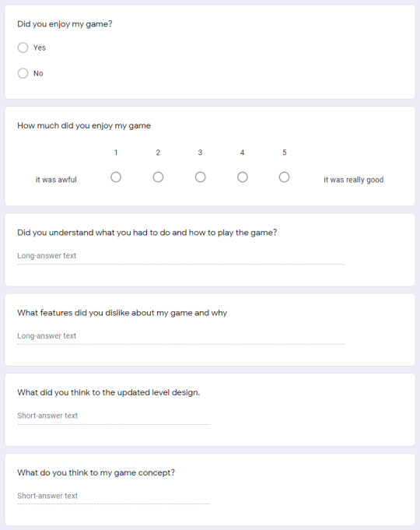420x530 pixels.
Task: Choose rating 3 on enjoyment scale
Action: [201, 177]
